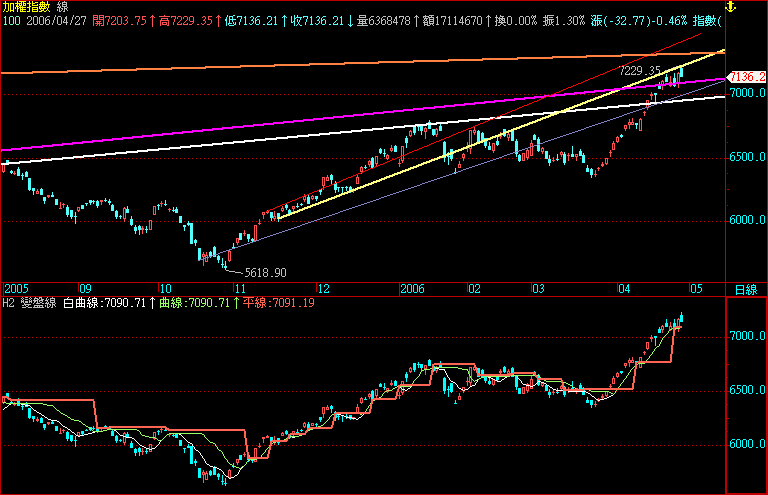Select the 02 month marker
The height and width of the screenshot is (495, 768).
click(x=475, y=289)
